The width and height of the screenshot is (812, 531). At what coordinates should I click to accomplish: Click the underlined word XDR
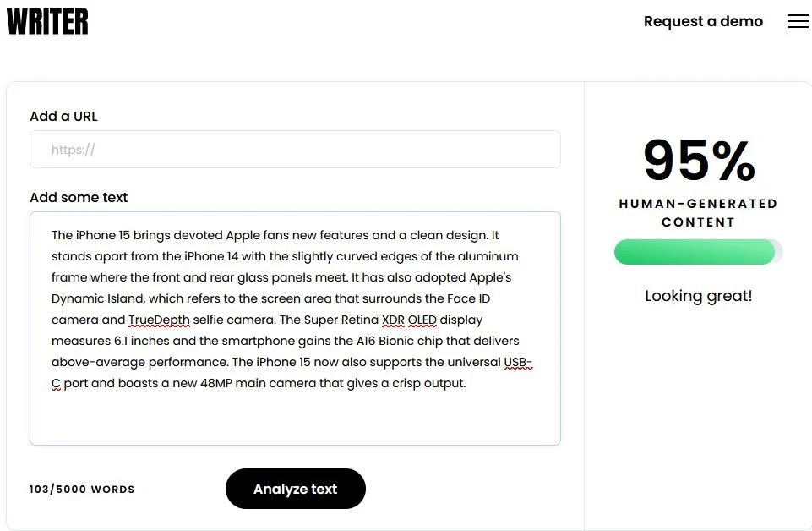coord(393,320)
